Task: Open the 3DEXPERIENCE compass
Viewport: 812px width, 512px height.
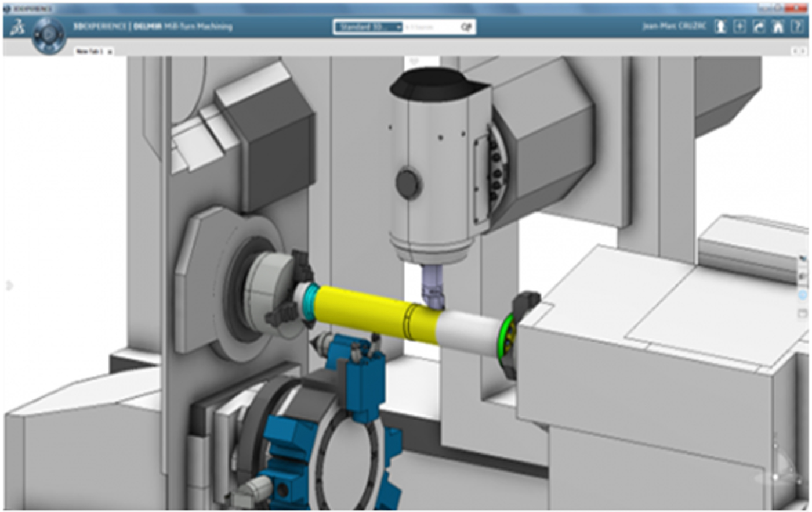Action: click(x=49, y=35)
